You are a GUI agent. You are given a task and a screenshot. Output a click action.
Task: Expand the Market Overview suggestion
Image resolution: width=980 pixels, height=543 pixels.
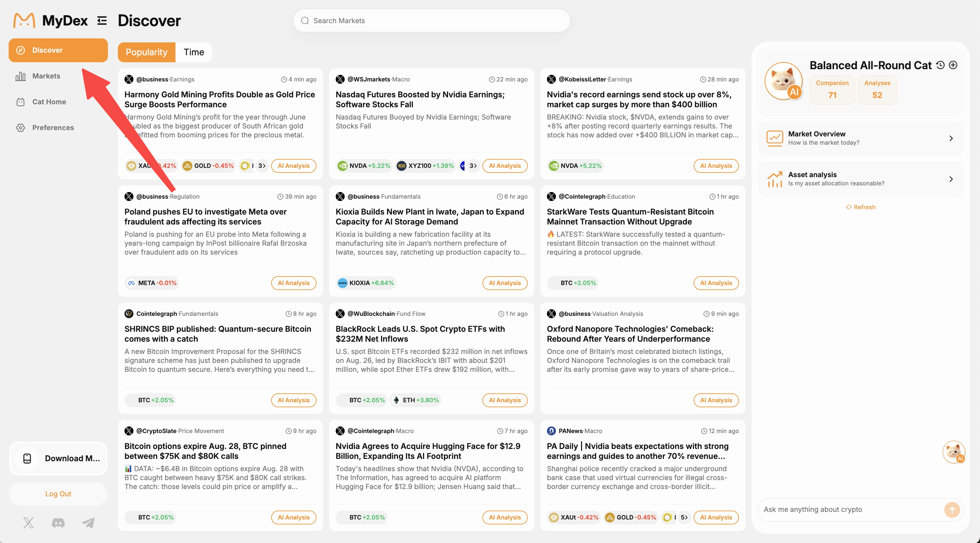coord(860,138)
